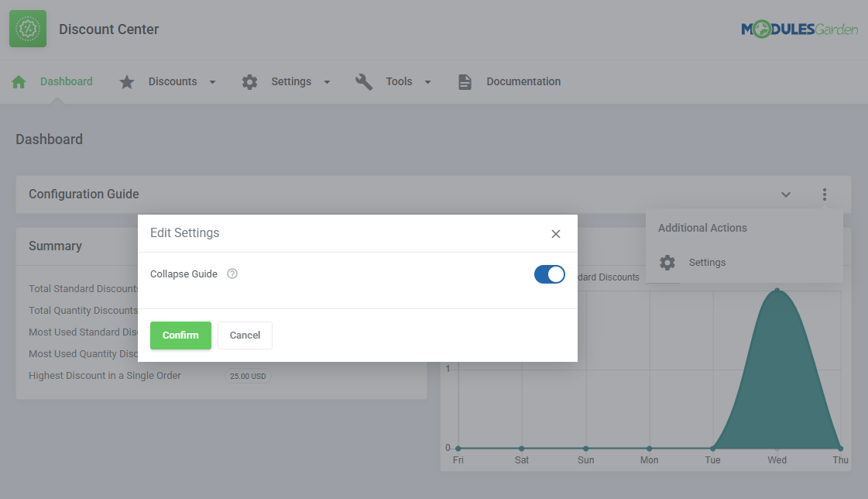Image resolution: width=868 pixels, height=499 pixels.
Task: Click the Mon data point on chart
Action: (650, 448)
